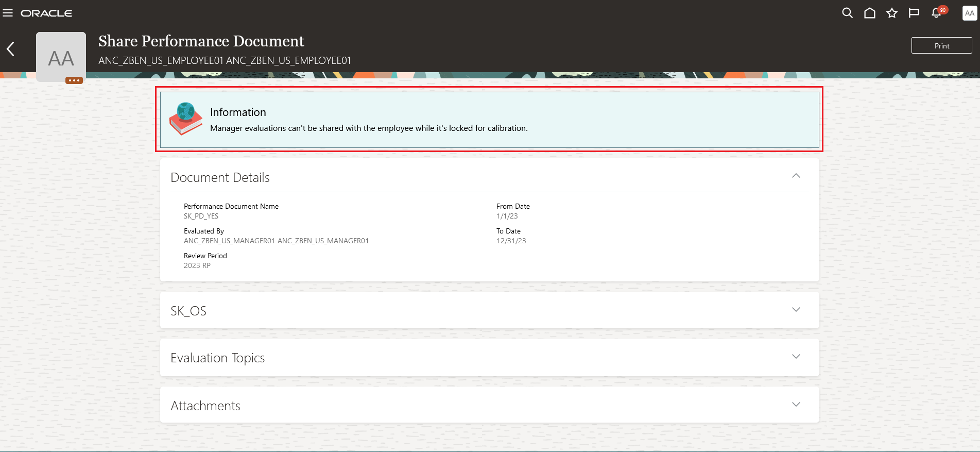The image size is (980, 452).
Task: Collapse the Document Details section
Action: pos(796,176)
